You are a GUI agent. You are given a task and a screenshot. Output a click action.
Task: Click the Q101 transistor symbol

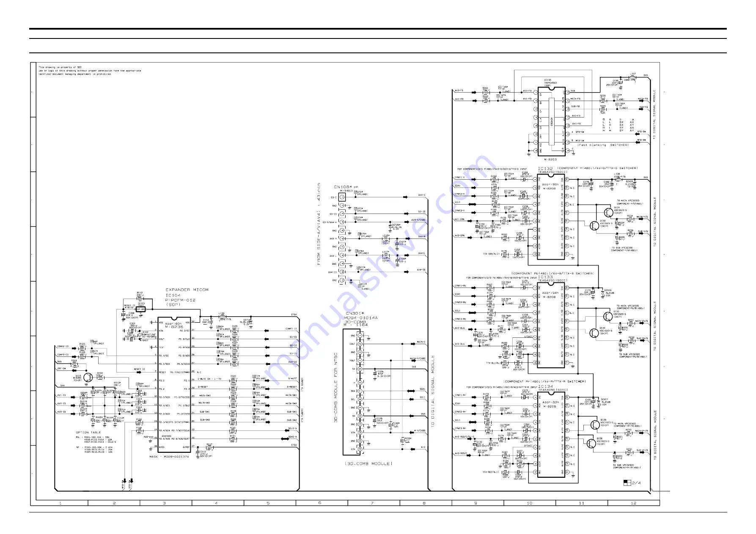pos(88,378)
